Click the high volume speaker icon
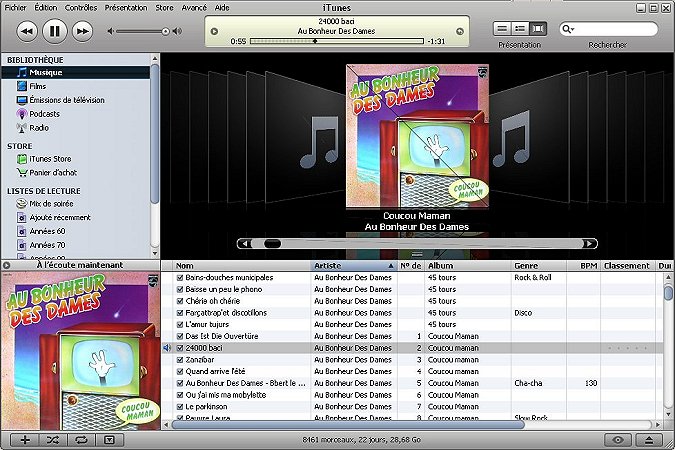Image resolution: width=675 pixels, height=450 pixels. [x=177, y=31]
